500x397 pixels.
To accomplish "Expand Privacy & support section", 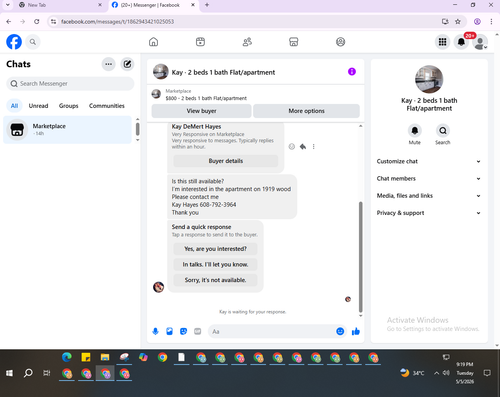I will [x=429, y=213].
